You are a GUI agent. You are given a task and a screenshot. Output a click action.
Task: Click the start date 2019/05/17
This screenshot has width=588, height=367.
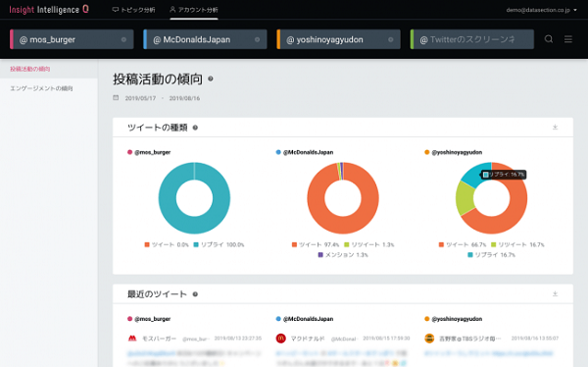(x=140, y=98)
